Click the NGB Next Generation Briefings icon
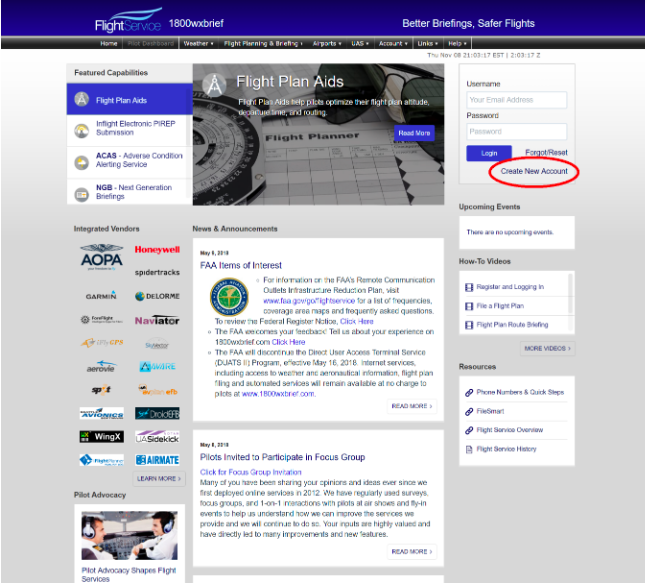 (x=82, y=194)
